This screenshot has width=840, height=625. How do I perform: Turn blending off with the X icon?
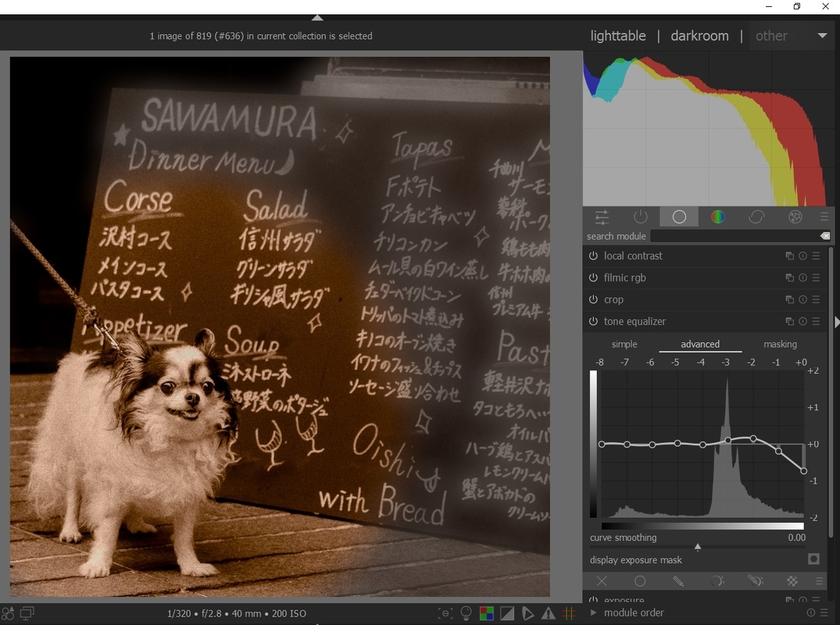pos(601,581)
